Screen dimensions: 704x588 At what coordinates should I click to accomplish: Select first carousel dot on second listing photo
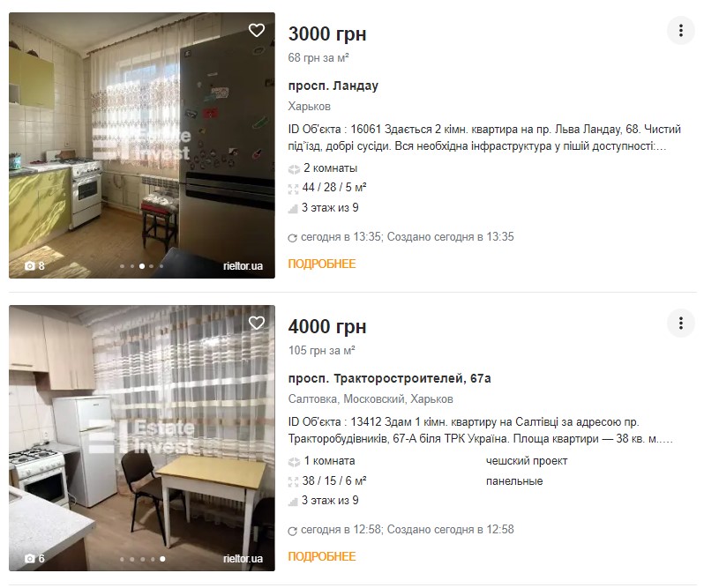(123, 558)
